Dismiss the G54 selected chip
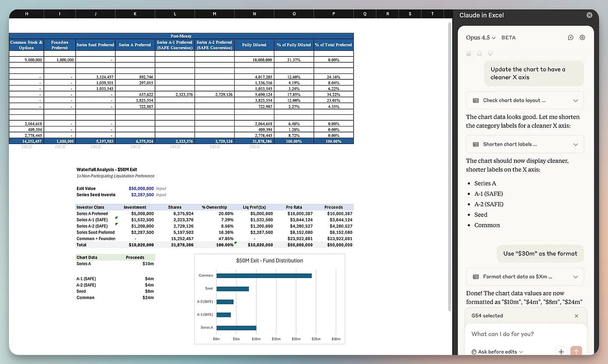This screenshot has width=608, height=364. tap(576, 316)
